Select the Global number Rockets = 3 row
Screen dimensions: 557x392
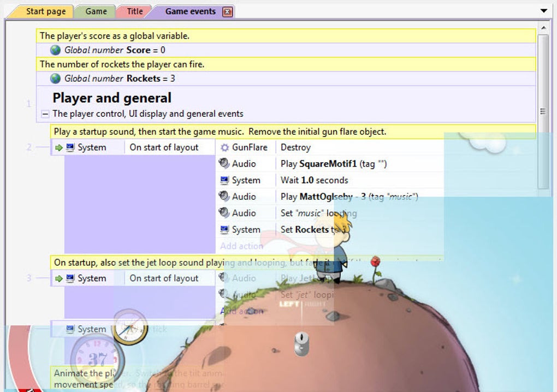pos(286,79)
